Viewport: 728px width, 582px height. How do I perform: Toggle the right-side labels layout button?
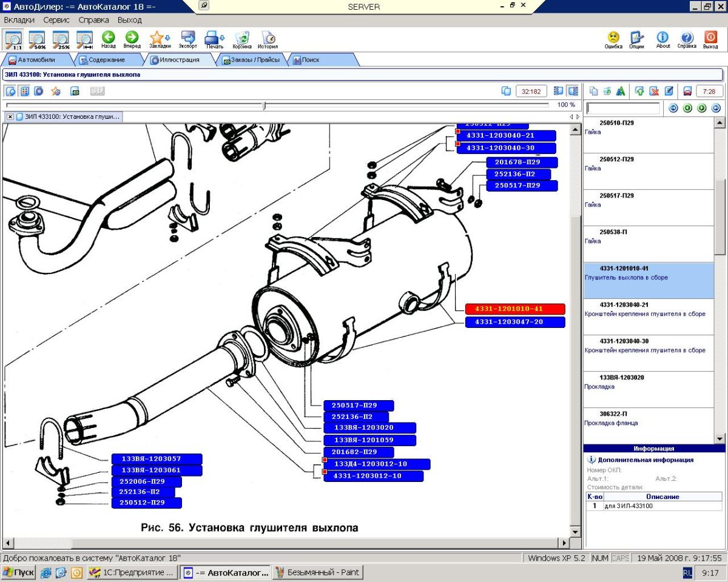[573, 91]
